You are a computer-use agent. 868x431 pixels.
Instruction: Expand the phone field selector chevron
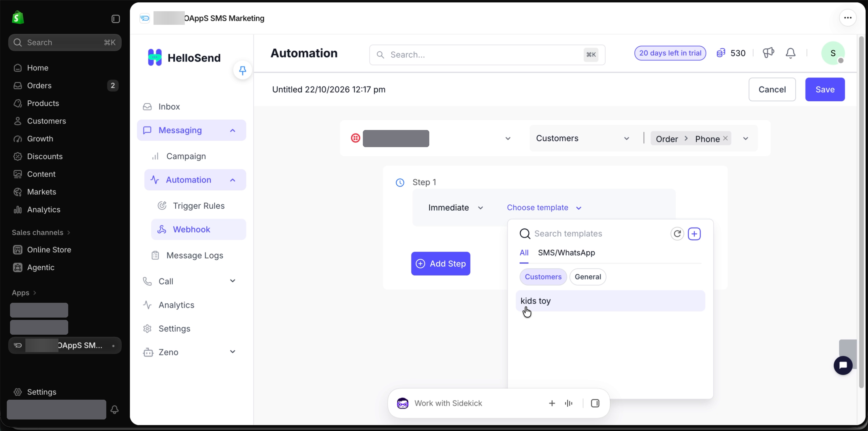[x=745, y=138]
